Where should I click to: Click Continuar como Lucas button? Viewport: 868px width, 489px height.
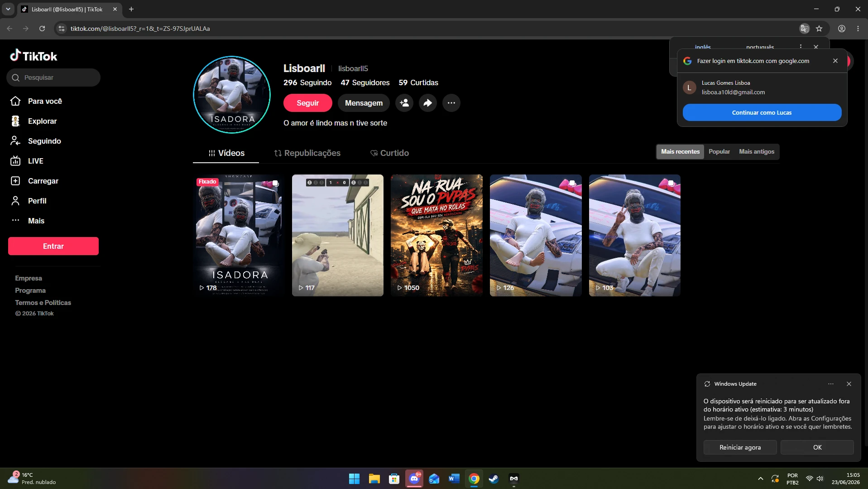click(762, 112)
